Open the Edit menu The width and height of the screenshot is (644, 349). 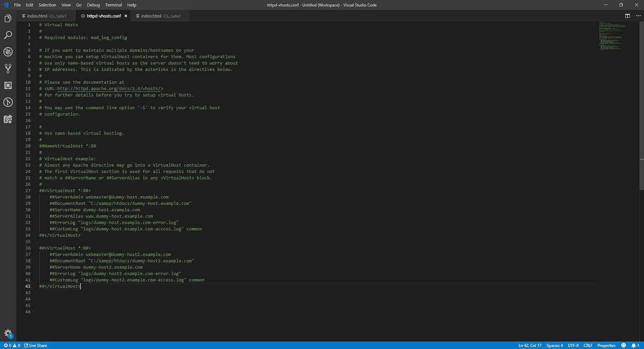click(x=29, y=5)
